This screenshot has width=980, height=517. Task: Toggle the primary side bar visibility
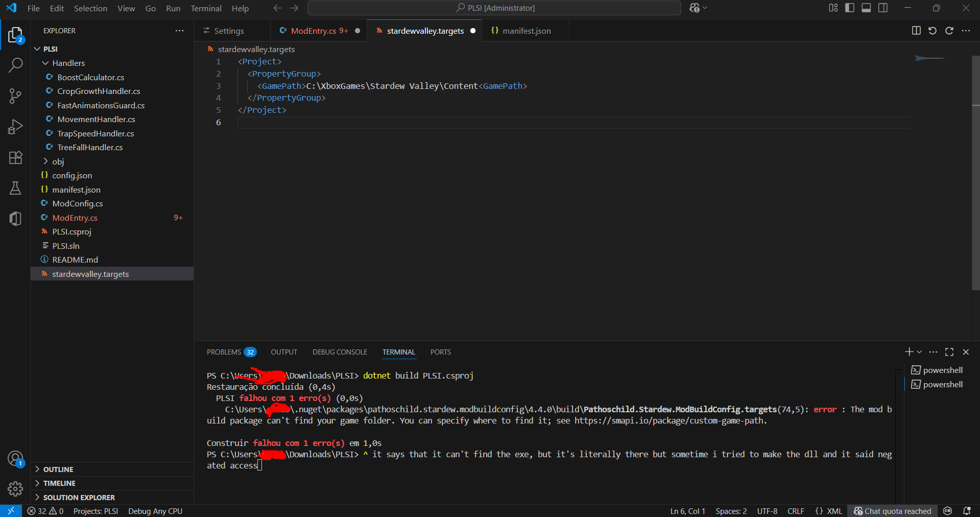[850, 8]
